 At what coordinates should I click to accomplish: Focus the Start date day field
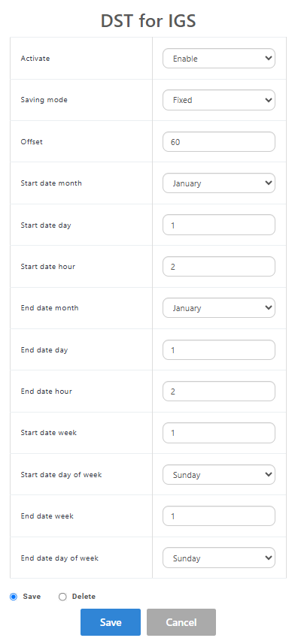[x=219, y=225]
